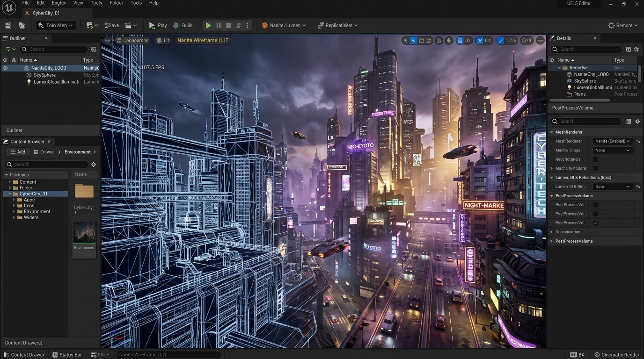Open the File menu
The height and width of the screenshot is (359, 644).
pos(26,3)
